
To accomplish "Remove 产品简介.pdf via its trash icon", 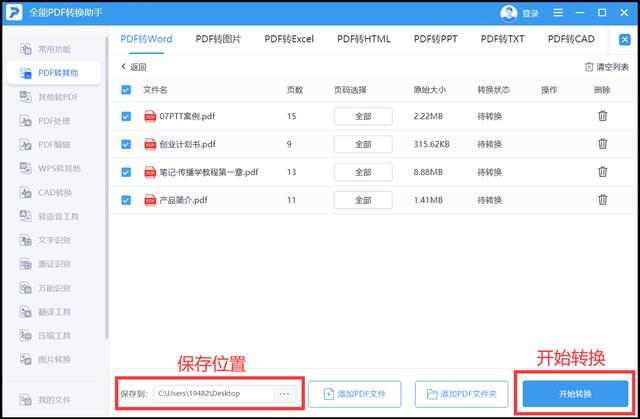I will pyautogui.click(x=602, y=200).
